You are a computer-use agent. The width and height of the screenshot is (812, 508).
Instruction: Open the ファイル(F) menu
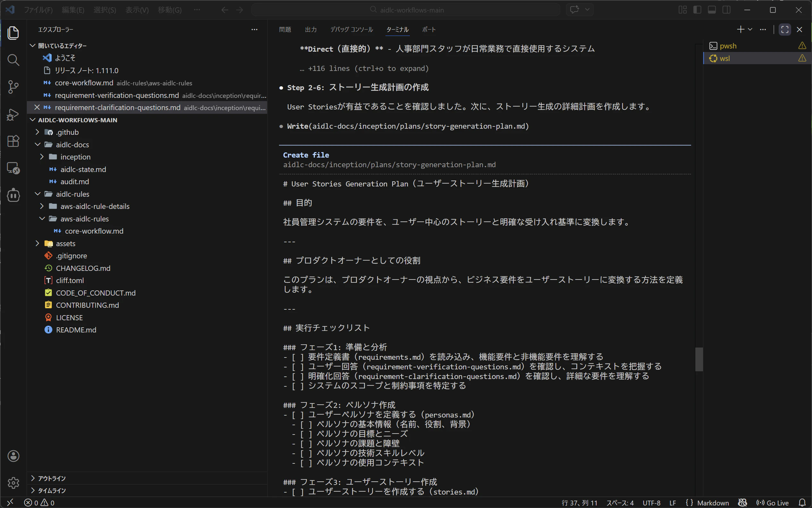pyautogui.click(x=38, y=10)
